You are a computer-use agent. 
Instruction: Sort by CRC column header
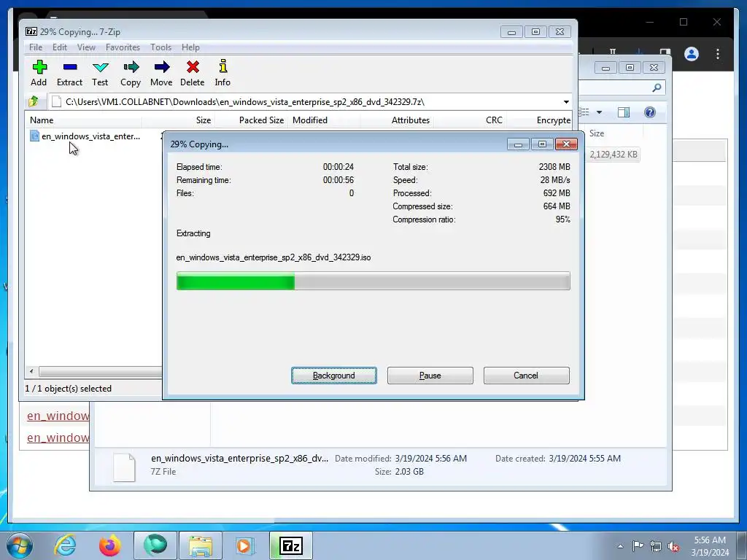point(471,120)
